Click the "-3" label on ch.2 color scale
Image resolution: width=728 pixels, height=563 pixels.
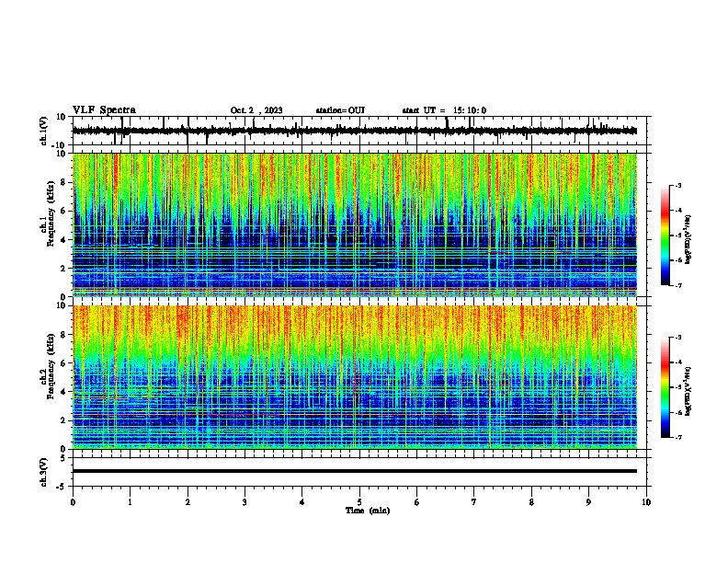tap(677, 338)
